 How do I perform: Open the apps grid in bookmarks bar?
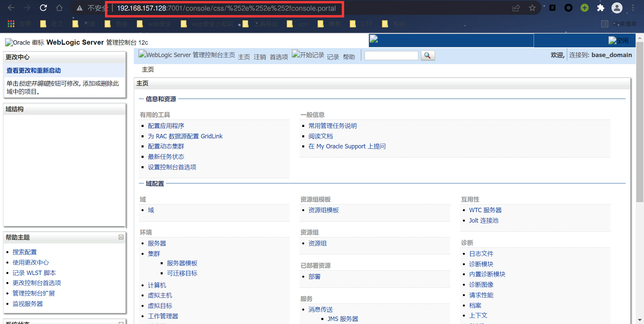[x=11, y=24]
